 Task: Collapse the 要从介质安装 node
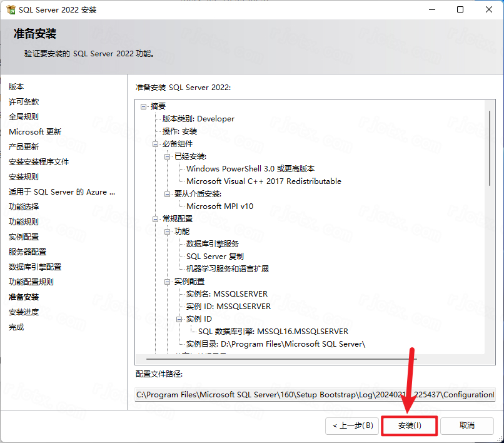coord(168,194)
